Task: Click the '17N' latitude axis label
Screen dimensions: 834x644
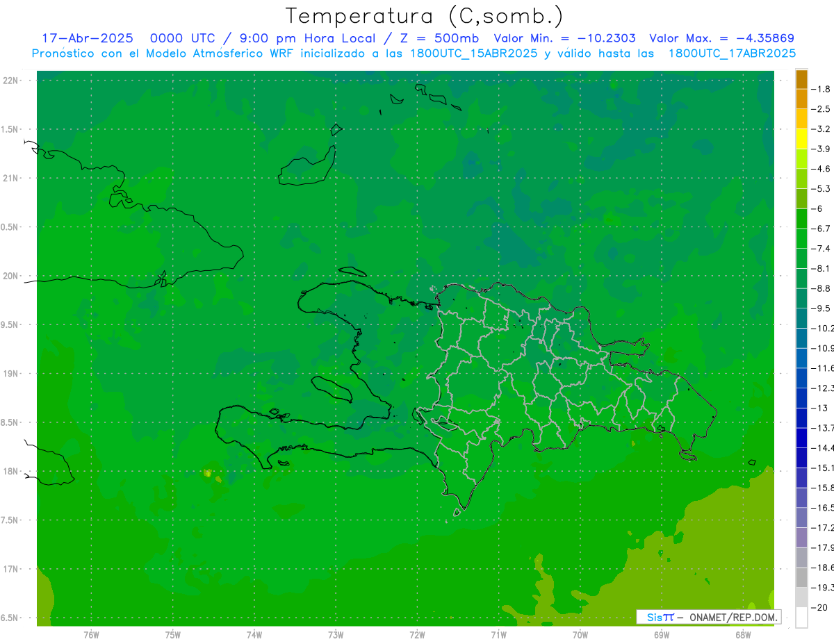Action: point(11,569)
